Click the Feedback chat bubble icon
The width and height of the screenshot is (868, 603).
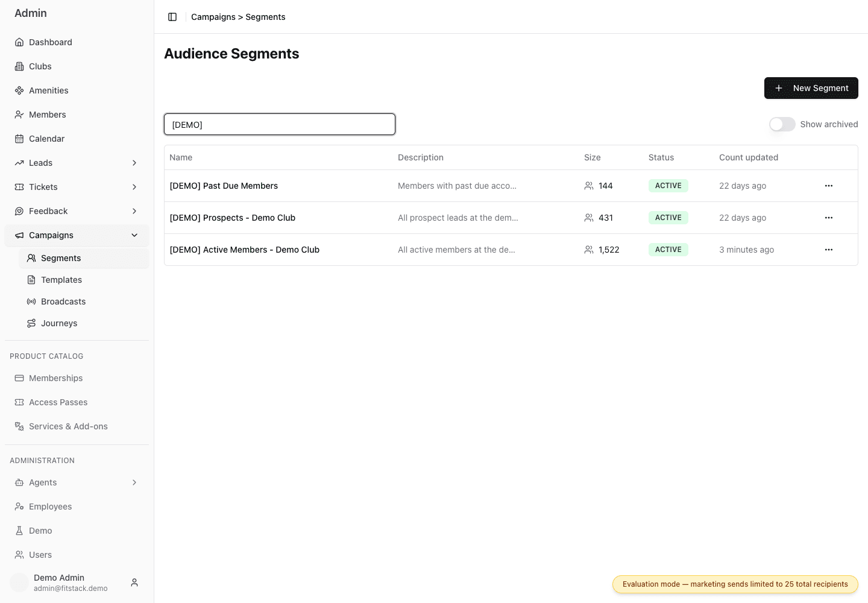[x=19, y=211]
